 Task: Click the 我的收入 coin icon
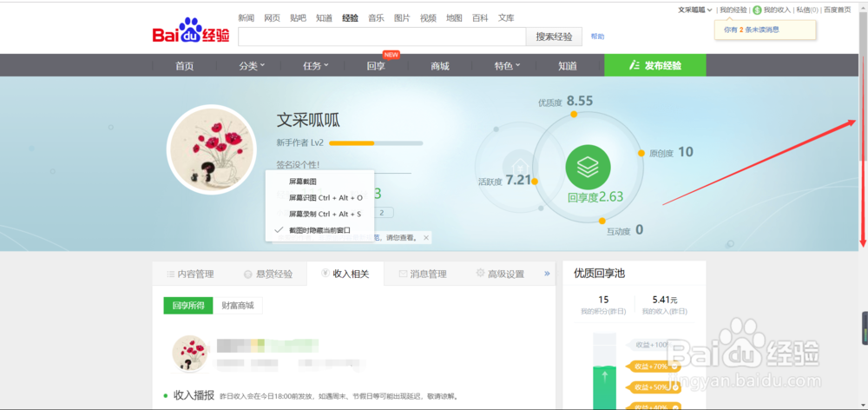click(757, 10)
